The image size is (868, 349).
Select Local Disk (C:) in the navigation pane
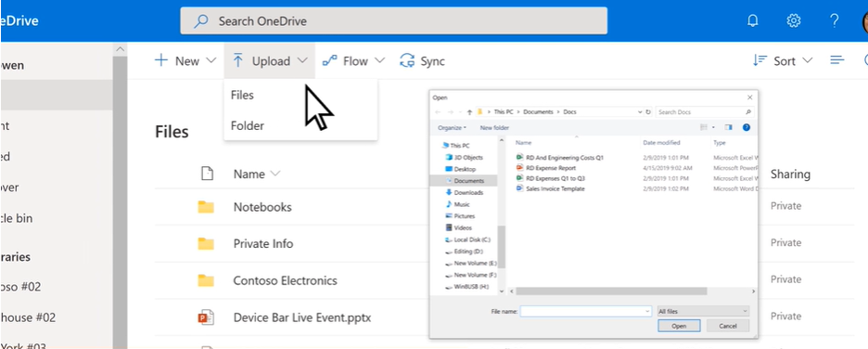tap(467, 239)
